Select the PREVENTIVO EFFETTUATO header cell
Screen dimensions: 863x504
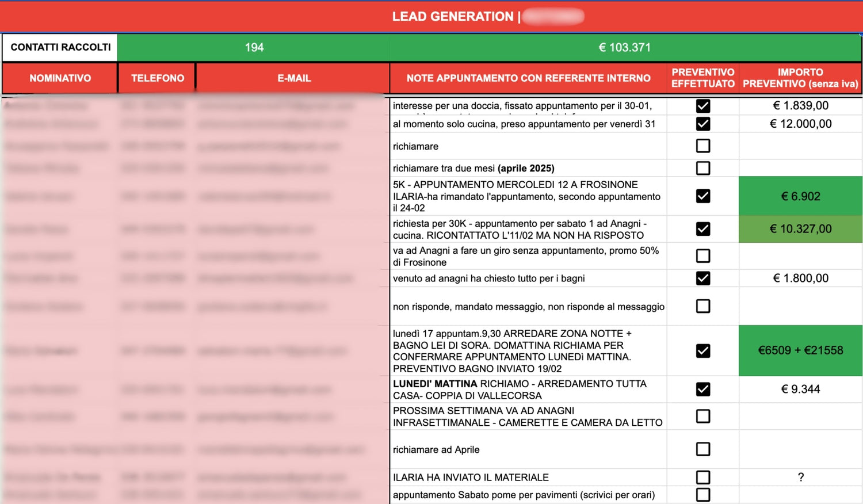702,78
